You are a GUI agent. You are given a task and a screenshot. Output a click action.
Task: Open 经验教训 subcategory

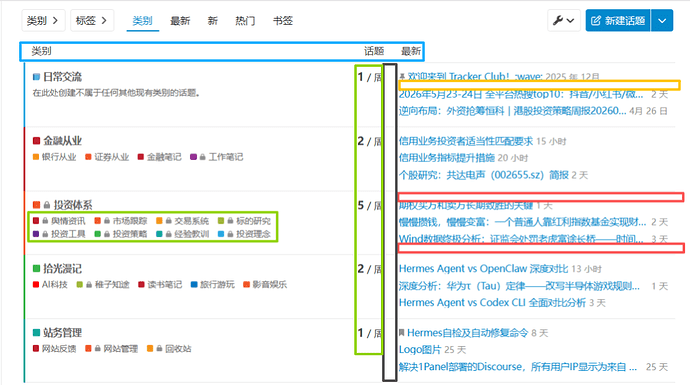[x=183, y=234]
